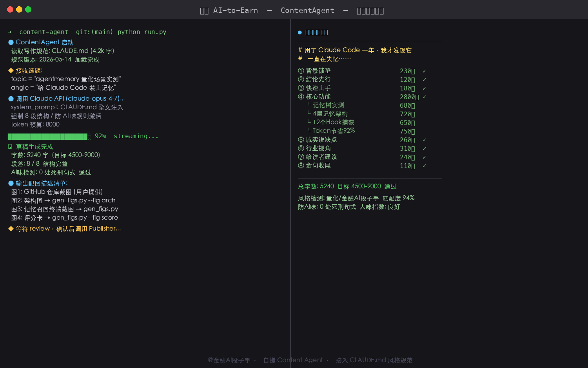The width and height of the screenshot is (588, 368).
Task: Click the '680' count beside 记忆树实测
Action: pyautogui.click(x=407, y=106)
